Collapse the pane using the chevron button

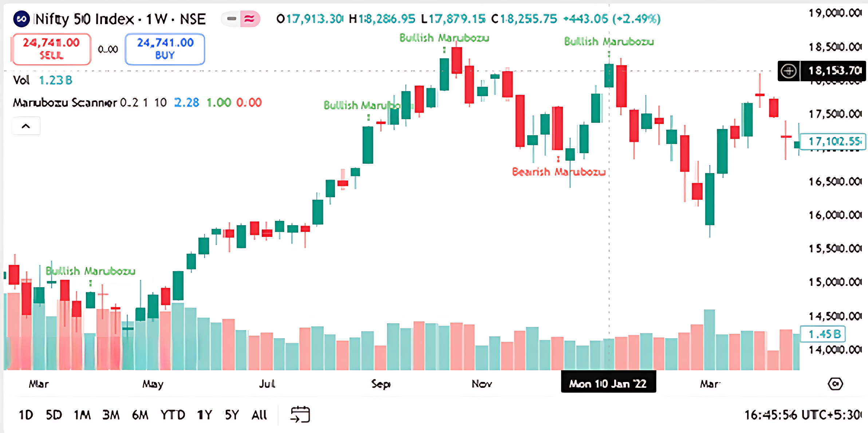(x=26, y=125)
